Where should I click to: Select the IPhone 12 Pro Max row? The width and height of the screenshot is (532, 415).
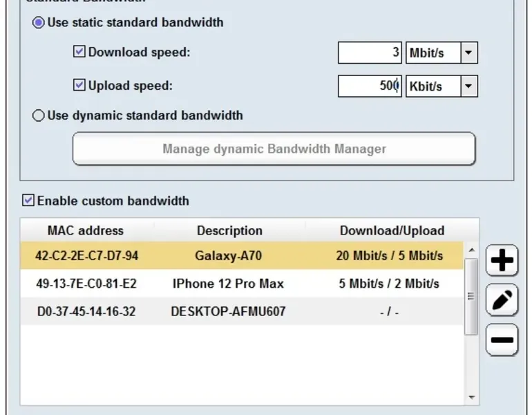click(228, 284)
